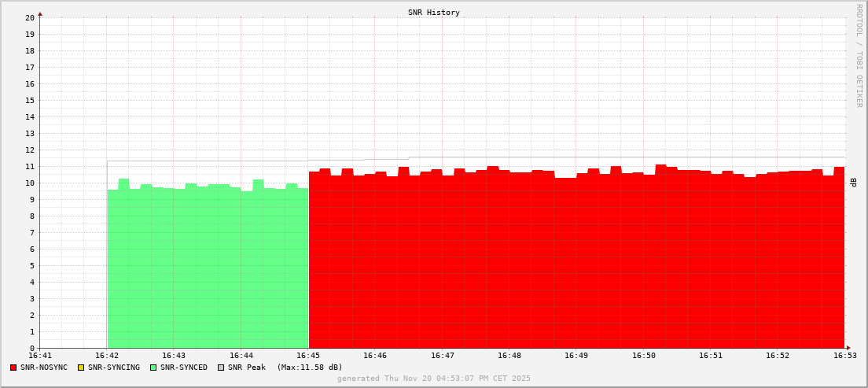Viewport: 868px width, 388px height.
Task: Click the yellow SNR-SYNCING legend swatch
Action: pyautogui.click(x=81, y=368)
